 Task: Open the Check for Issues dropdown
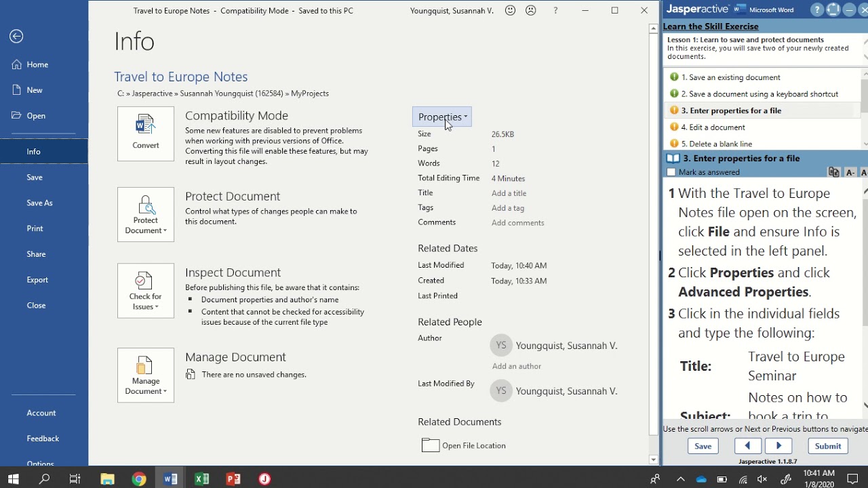click(x=146, y=291)
